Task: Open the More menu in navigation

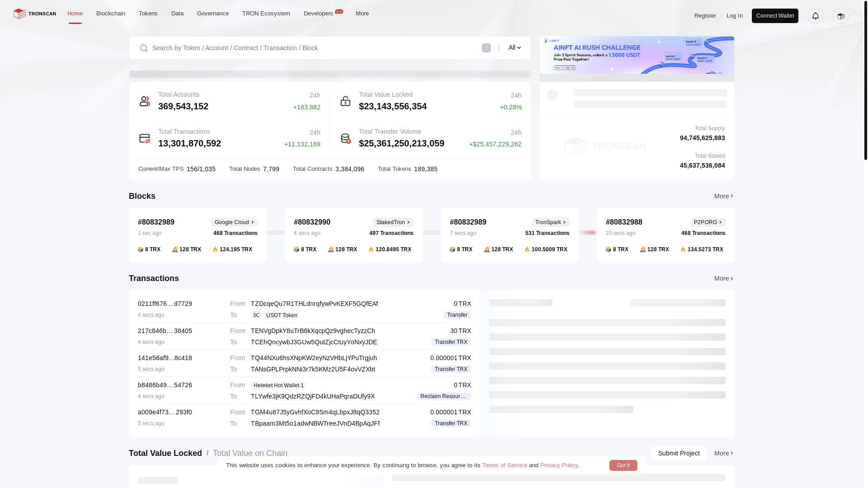Action: (x=362, y=14)
